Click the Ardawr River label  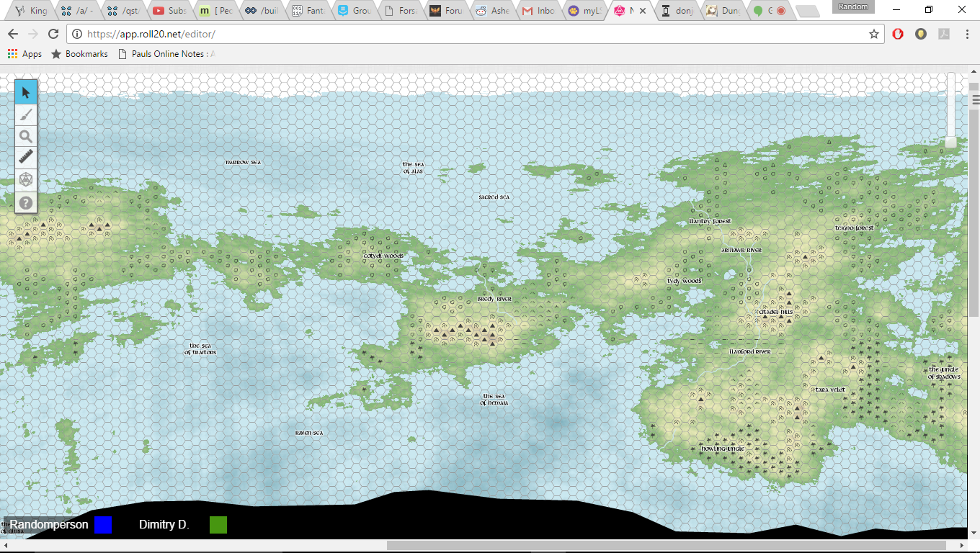[741, 250]
